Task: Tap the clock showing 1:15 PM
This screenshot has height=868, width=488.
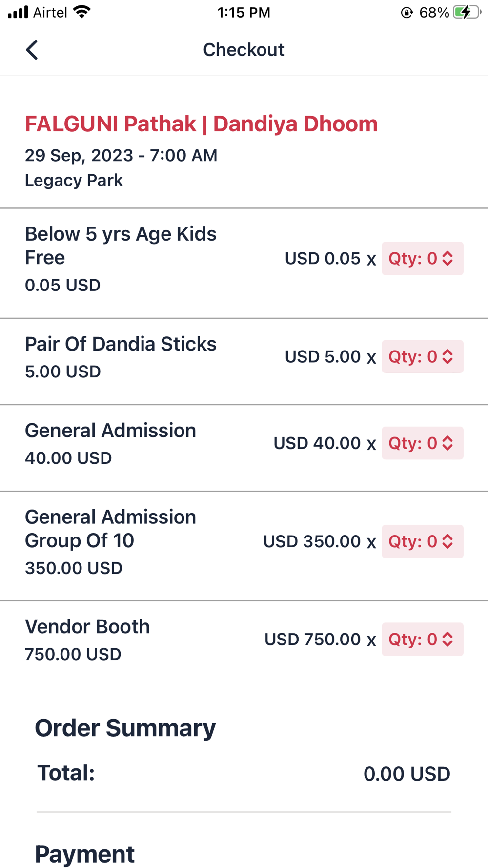Action: pos(244,12)
